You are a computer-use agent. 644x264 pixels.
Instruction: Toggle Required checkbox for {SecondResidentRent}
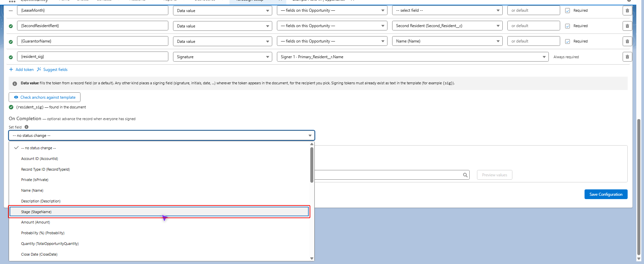coord(568,26)
